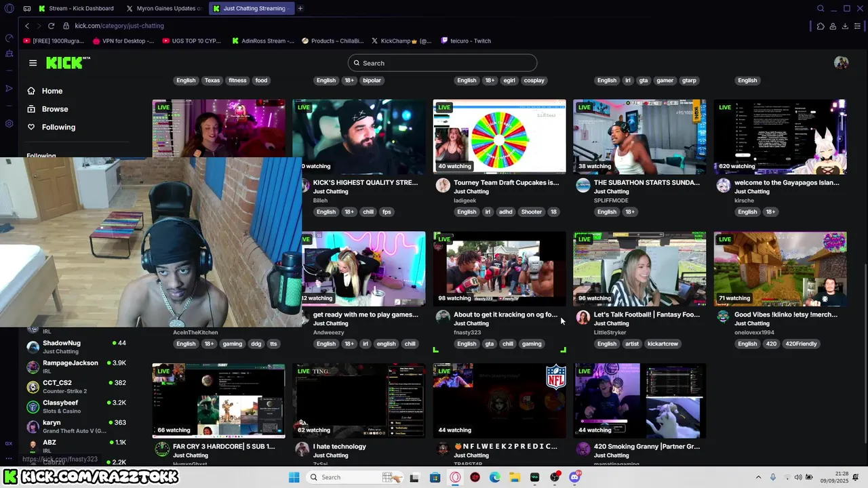Open the VPN for Desktop bookmark

click(123, 41)
